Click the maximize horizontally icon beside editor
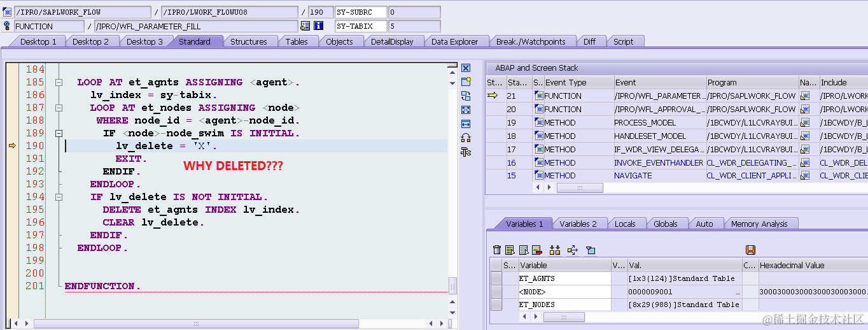This screenshot has width=868, height=330. 466,124
